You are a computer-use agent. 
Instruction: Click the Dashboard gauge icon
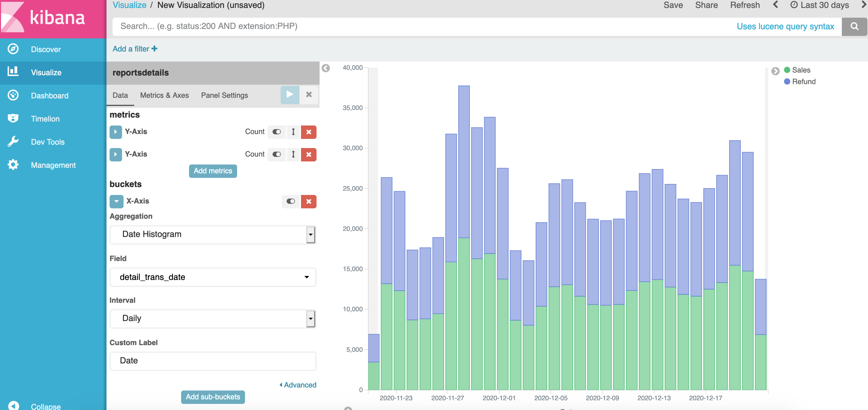point(13,95)
